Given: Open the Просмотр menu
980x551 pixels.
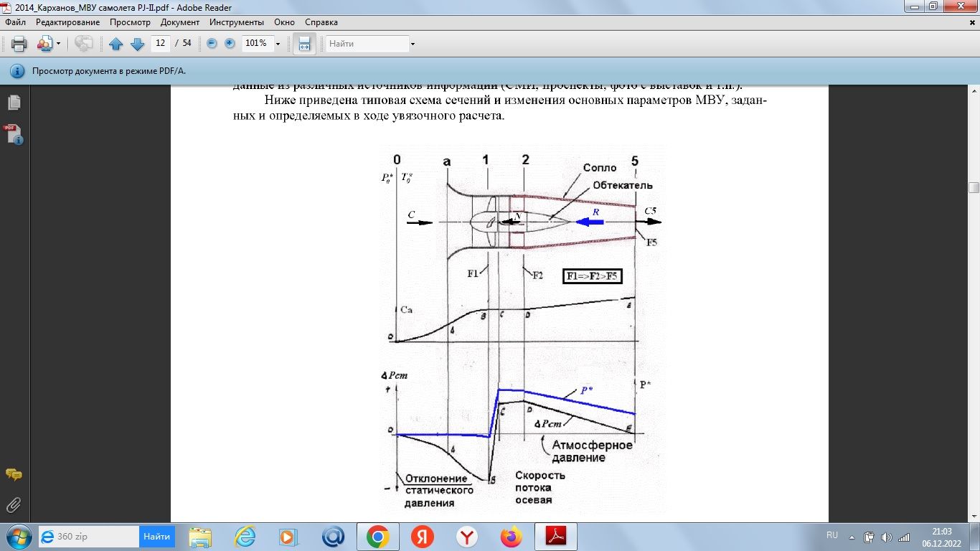Looking at the screenshot, I should [x=130, y=22].
